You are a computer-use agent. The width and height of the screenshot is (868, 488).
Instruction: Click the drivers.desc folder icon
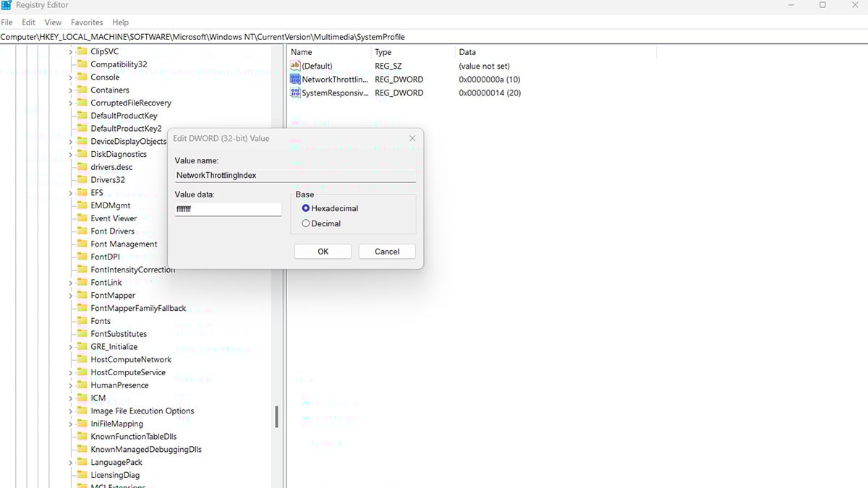point(82,167)
